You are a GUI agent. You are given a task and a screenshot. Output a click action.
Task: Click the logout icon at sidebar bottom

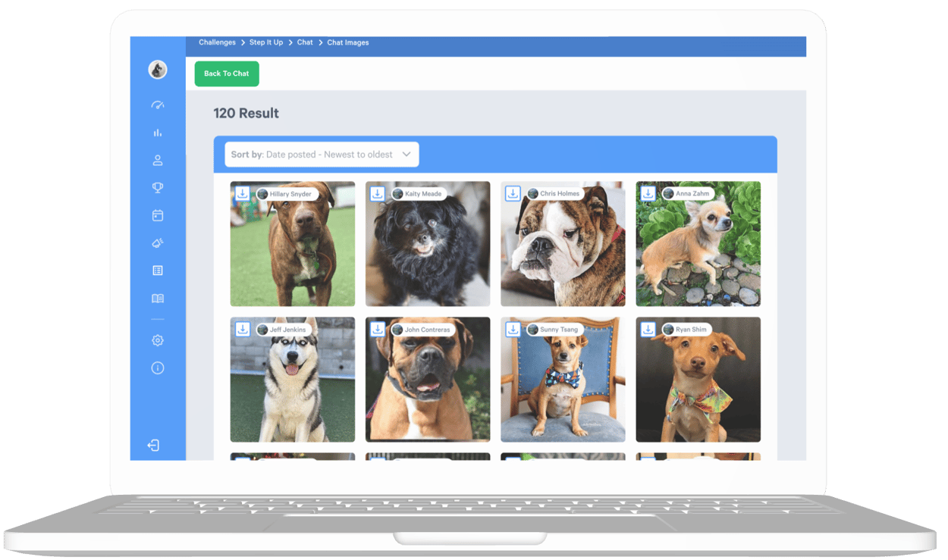click(154, 446)
